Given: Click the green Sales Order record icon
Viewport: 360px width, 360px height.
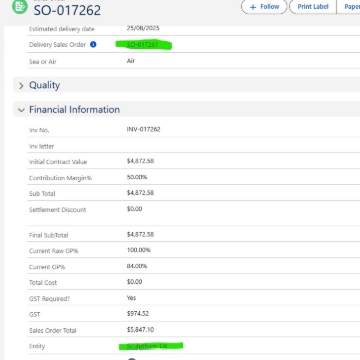Looking at the screenshot, I should [x=20, y=6].
